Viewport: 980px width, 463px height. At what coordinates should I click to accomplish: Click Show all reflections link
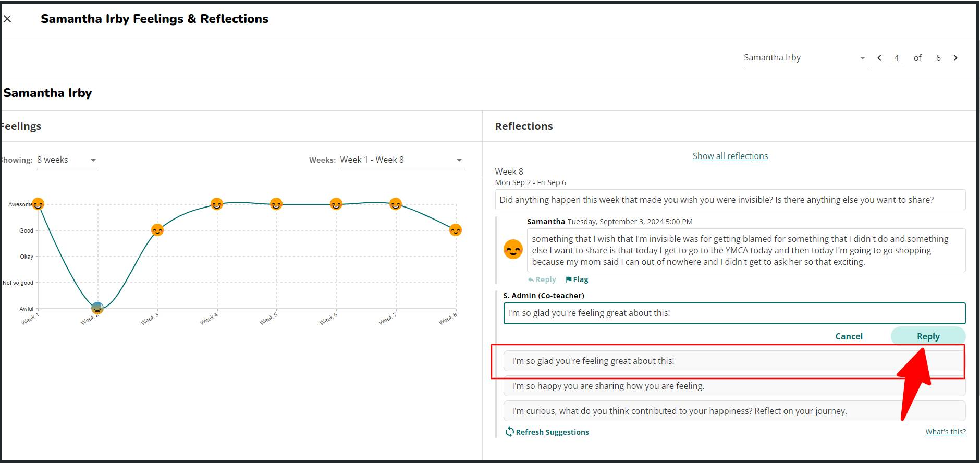730,156
